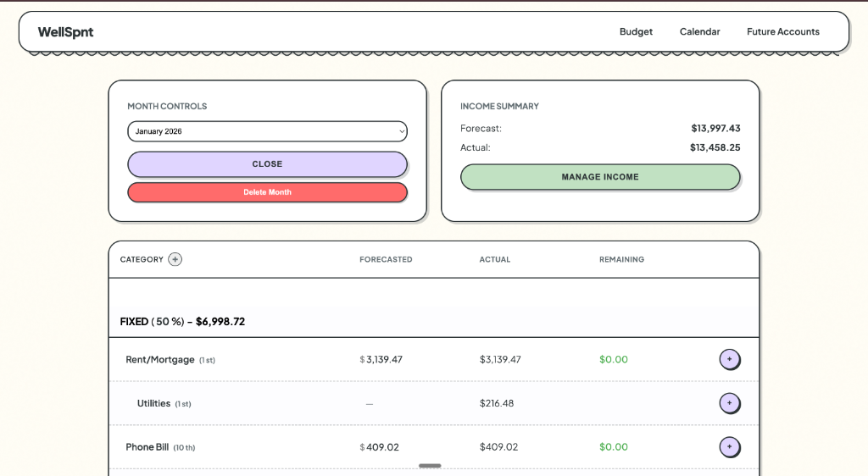The image size is (868, 476).
Task: Click the gray handle at the bottom
Action: pos(430,466)
